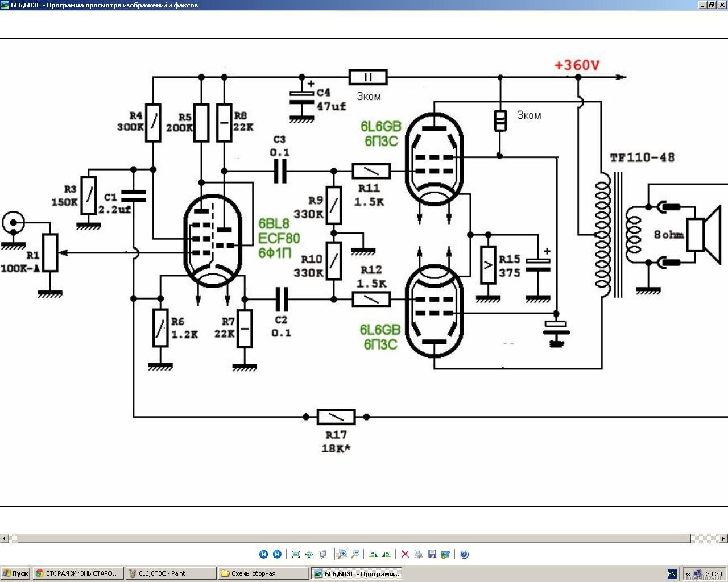Save a copy with floppy icon
This screenshot has height=582, width=728.
pos(432,554)
